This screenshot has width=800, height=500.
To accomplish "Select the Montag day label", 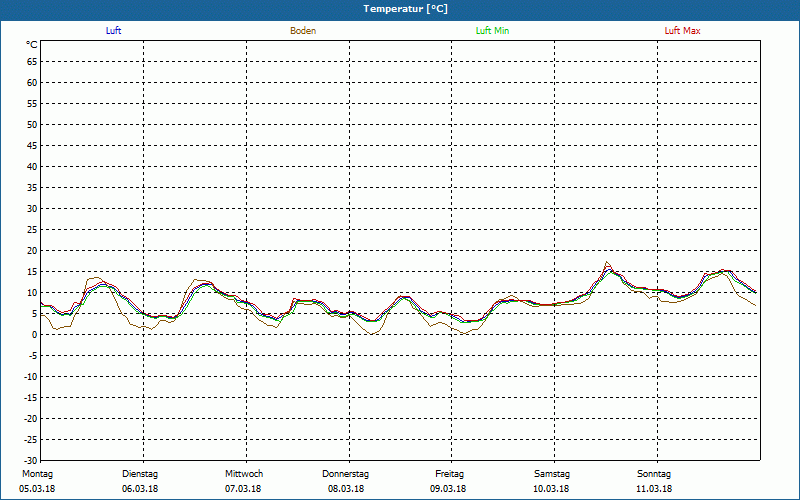I will (x=38, y=474).
